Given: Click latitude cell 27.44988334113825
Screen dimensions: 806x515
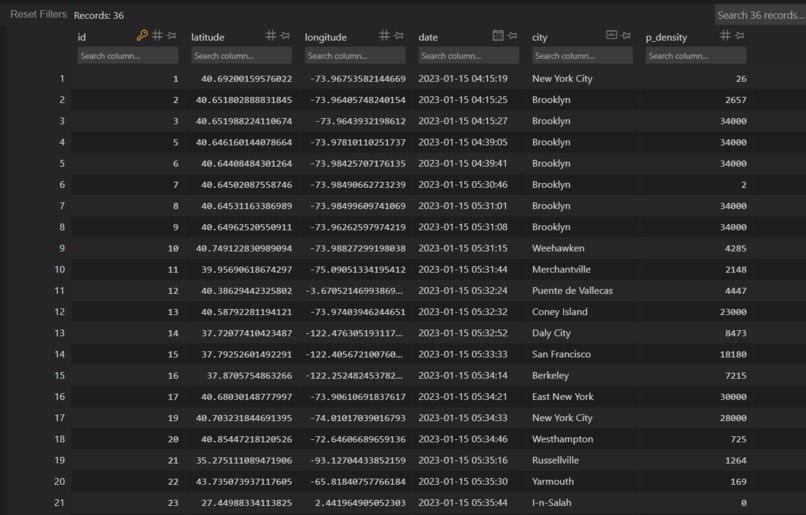Looking at the screenshot, I should coord(247,503).
